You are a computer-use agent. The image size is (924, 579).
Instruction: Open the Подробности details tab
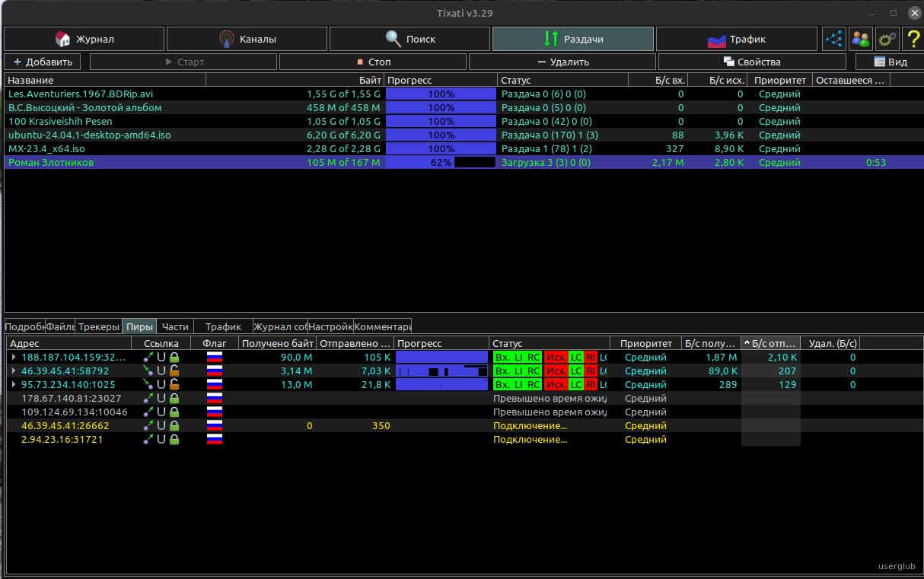click(25, 326)
